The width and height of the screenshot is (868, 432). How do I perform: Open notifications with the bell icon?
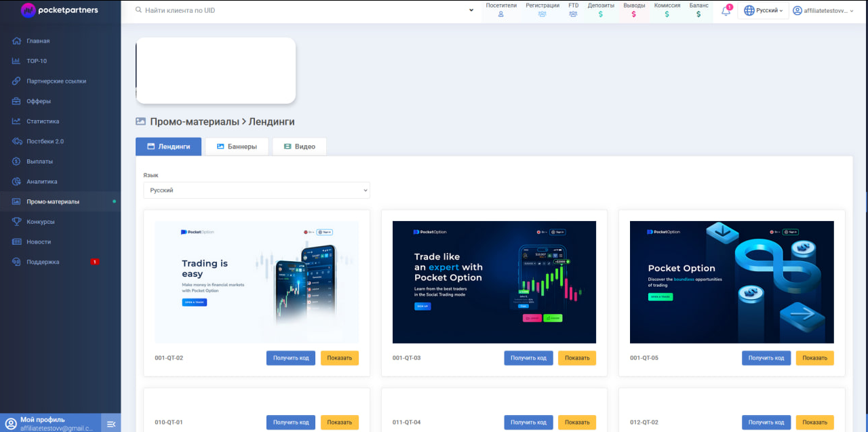click(726, 11)
